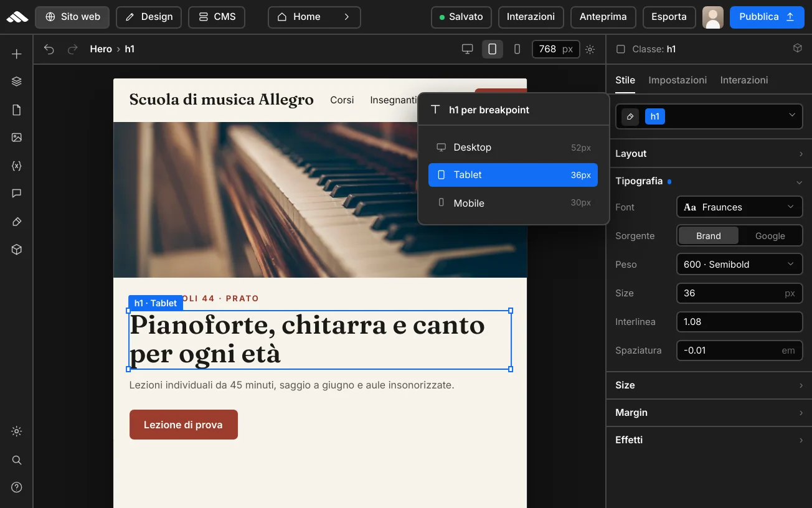Switch to Sito web mode
This screenshot has height=508, width=812.
[72, 17]
